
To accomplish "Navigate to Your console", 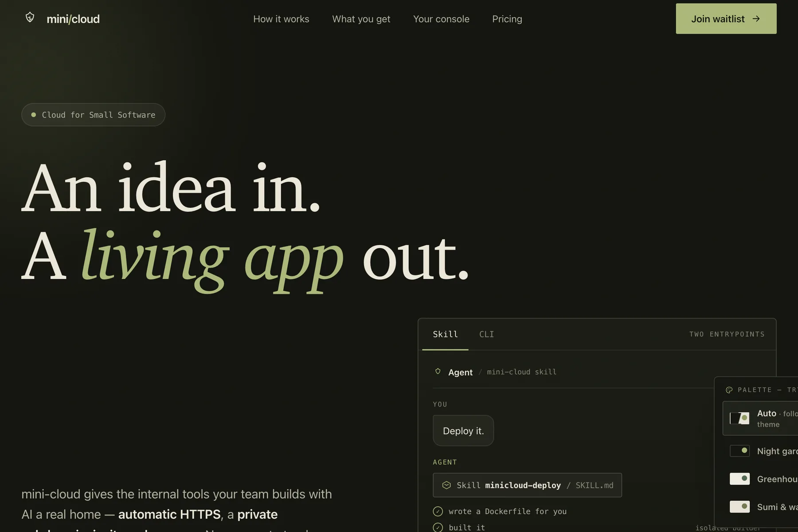I will coord(441,19).
